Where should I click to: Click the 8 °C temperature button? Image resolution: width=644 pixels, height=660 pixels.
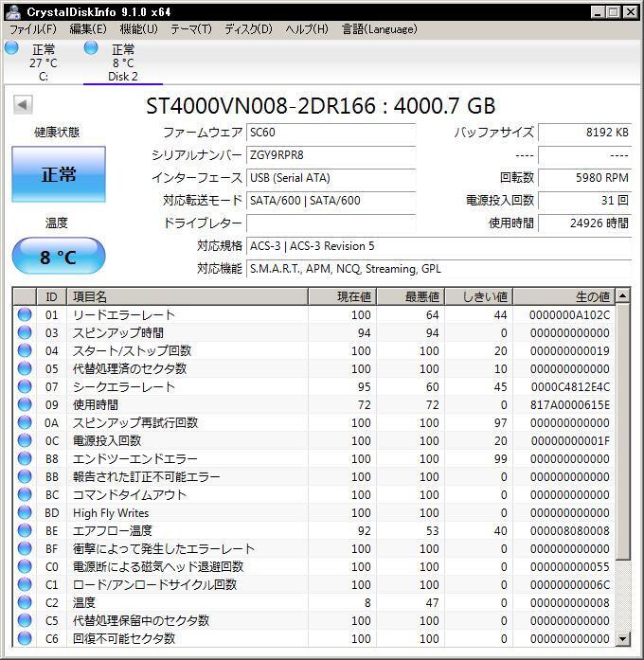click(59, 257)
